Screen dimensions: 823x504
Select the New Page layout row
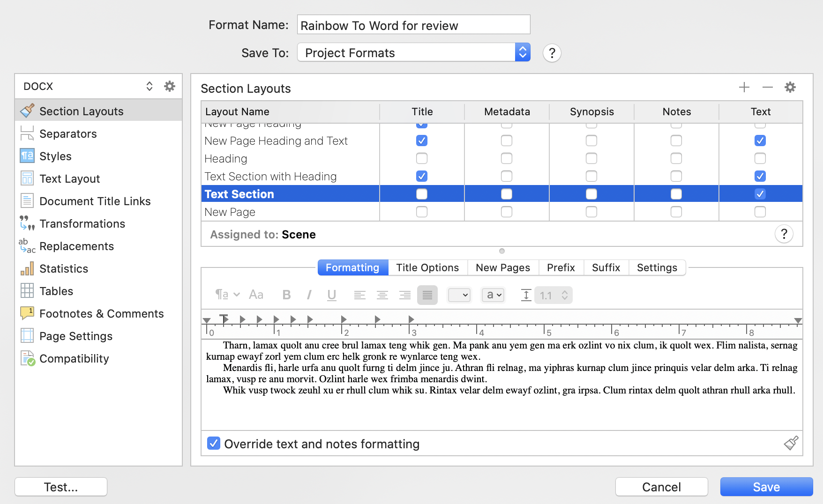coord(502,212)
